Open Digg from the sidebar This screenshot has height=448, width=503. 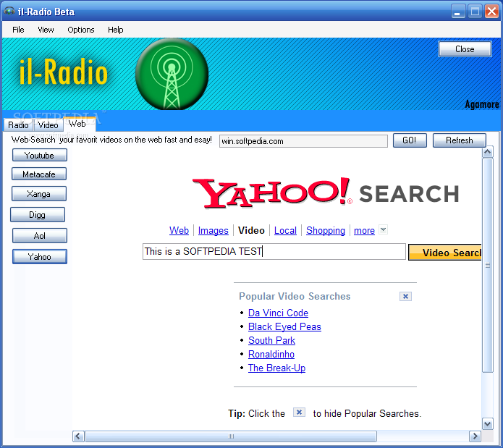coord(38,215)
